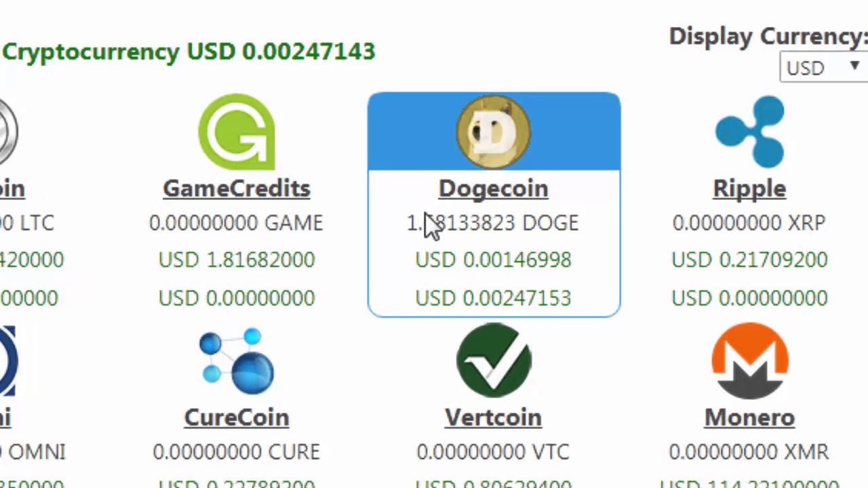
Task: Click the partially visible Omni icon
Action: pyautogui.click(x=7, y=361)
